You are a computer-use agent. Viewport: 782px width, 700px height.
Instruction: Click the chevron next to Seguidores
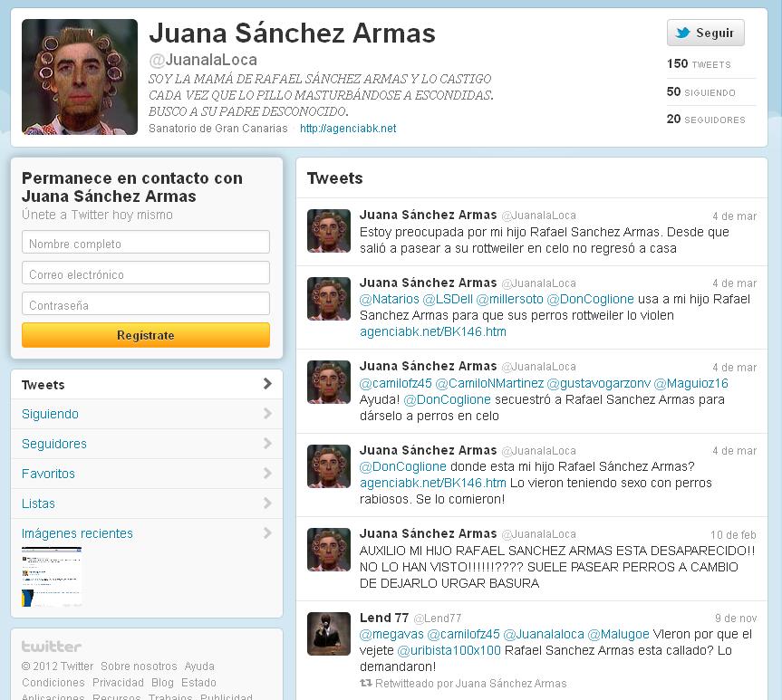click(x=267, y=443)
